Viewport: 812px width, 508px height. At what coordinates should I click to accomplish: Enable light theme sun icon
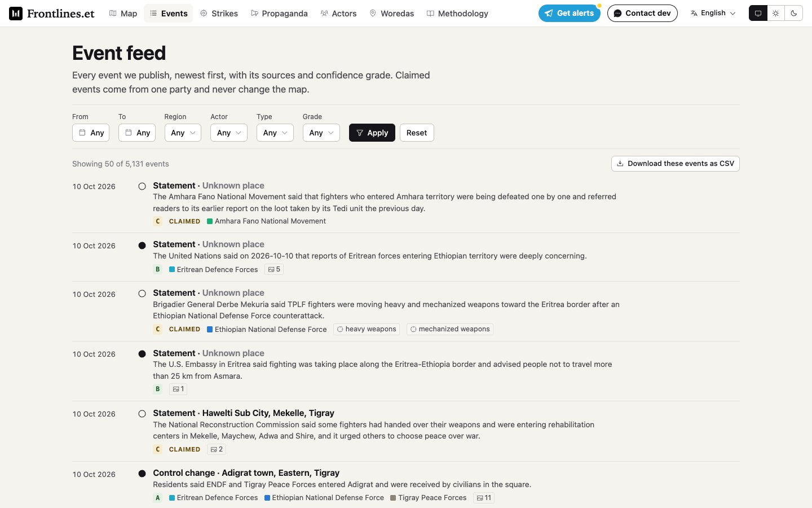point(776,13)
